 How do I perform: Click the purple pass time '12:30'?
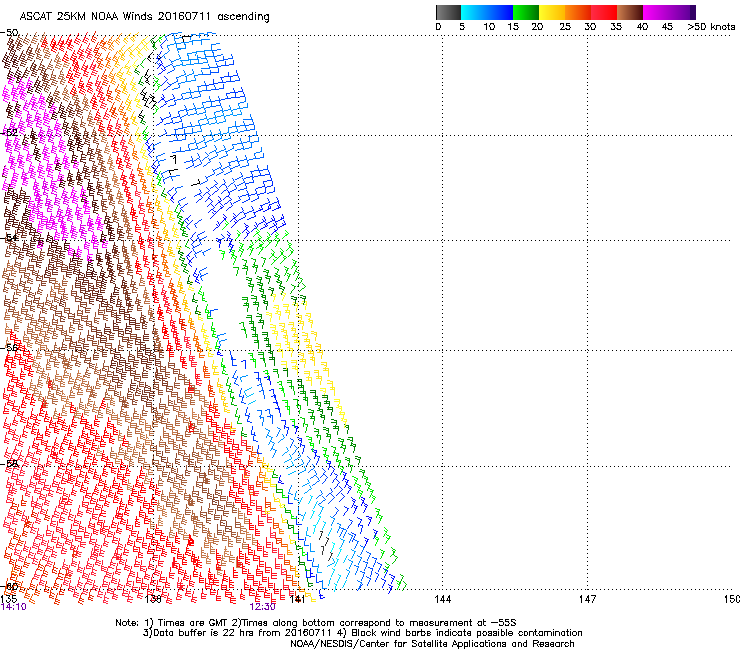[262, 607]
